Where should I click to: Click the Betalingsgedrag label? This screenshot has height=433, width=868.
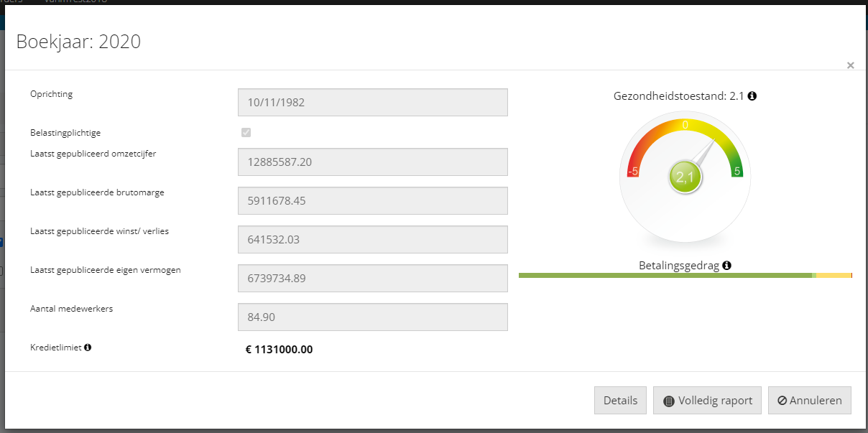(679, 266)
